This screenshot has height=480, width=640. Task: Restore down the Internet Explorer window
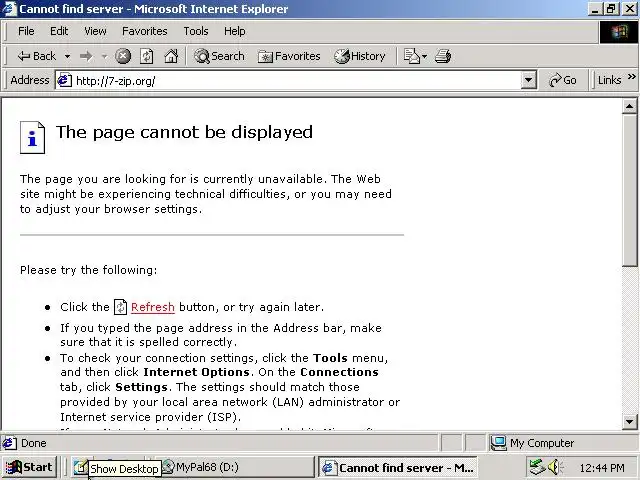[x=611, y=9]
